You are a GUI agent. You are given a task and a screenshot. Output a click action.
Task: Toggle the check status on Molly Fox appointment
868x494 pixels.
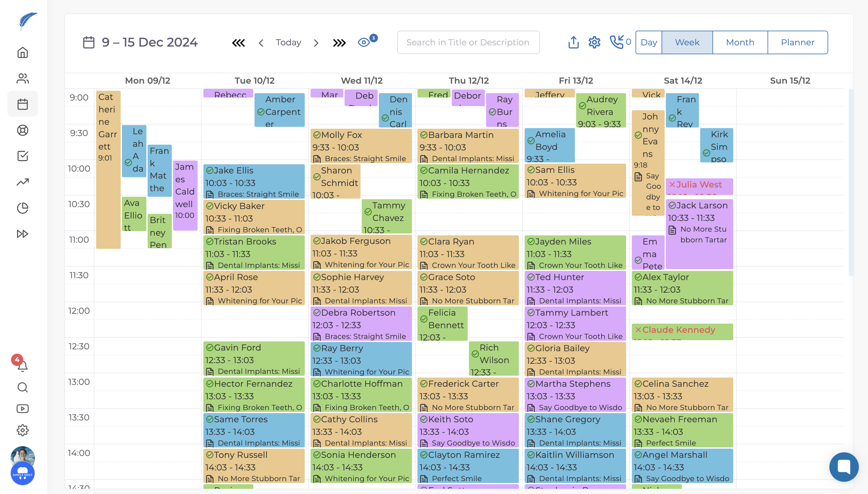[x=317, y=135]
